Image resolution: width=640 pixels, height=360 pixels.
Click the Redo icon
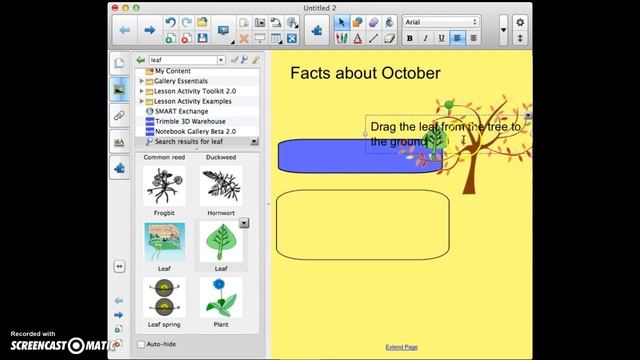point(187,22)
